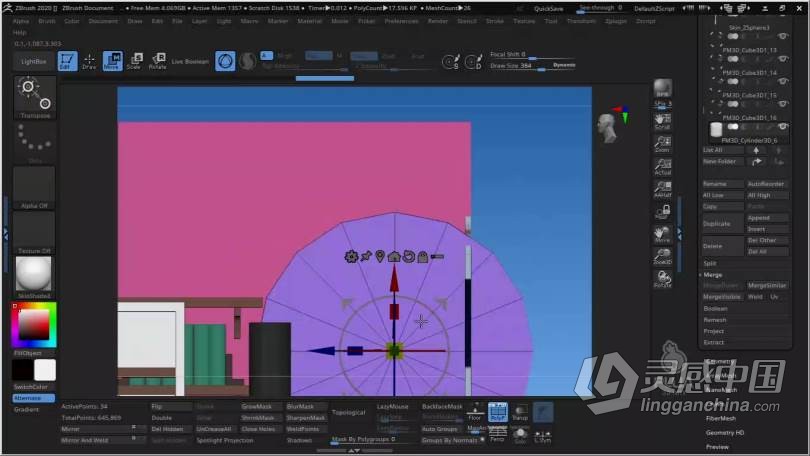Click the head camera view orientation icon
810x456 pixels.
[608, 128]
